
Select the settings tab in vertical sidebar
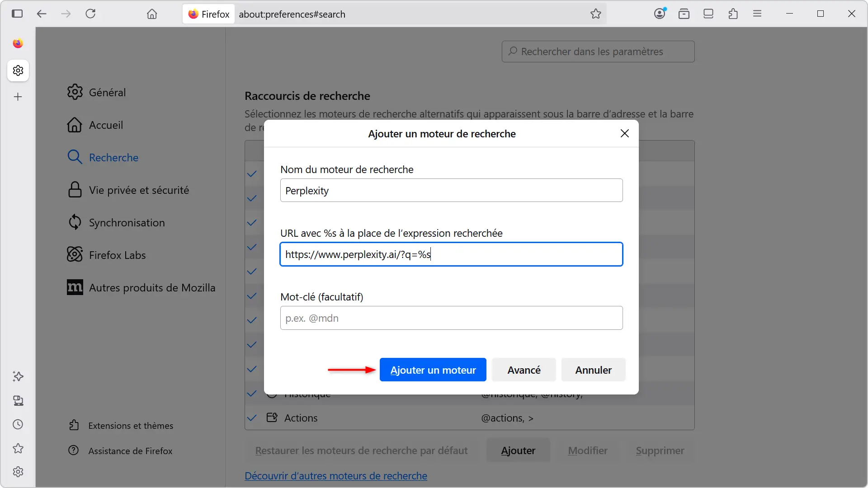click(x=18, y=70)
